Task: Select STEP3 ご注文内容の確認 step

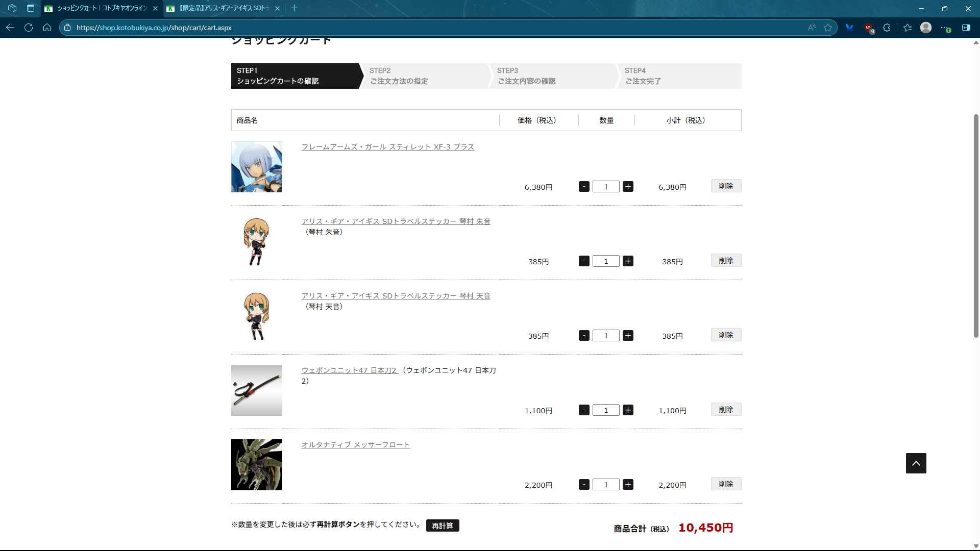Action: (553, 76)
